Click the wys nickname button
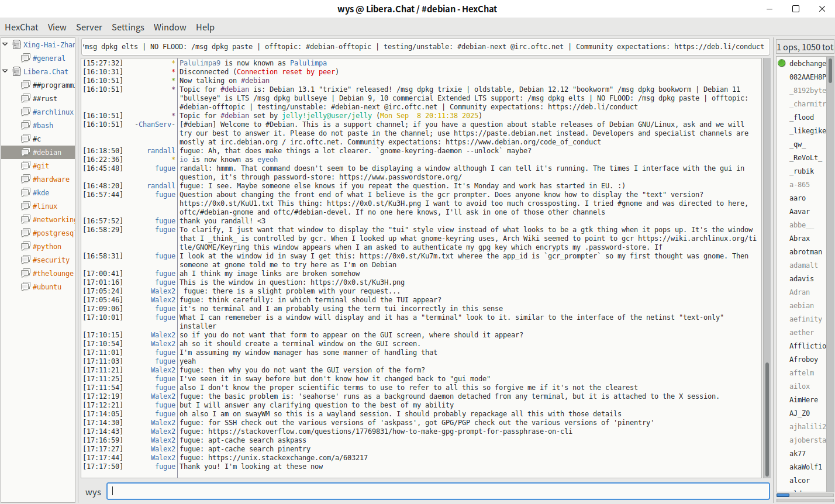This screenshot has width=835, height=504. (x=94, y=492)
